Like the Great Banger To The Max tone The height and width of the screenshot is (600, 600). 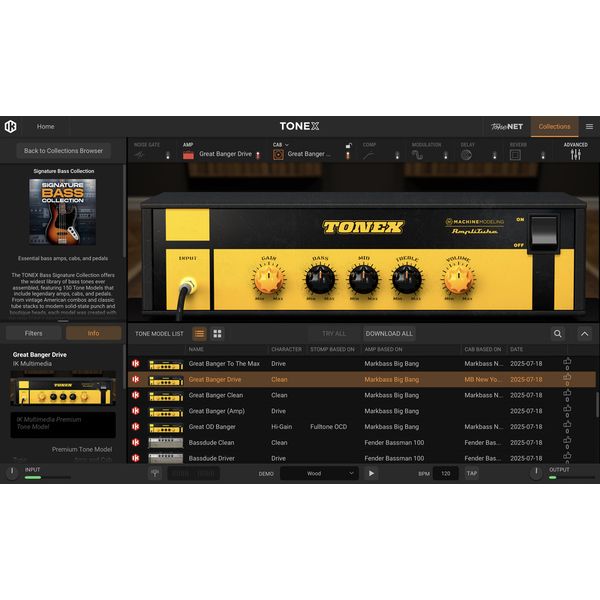click(568, 361)
